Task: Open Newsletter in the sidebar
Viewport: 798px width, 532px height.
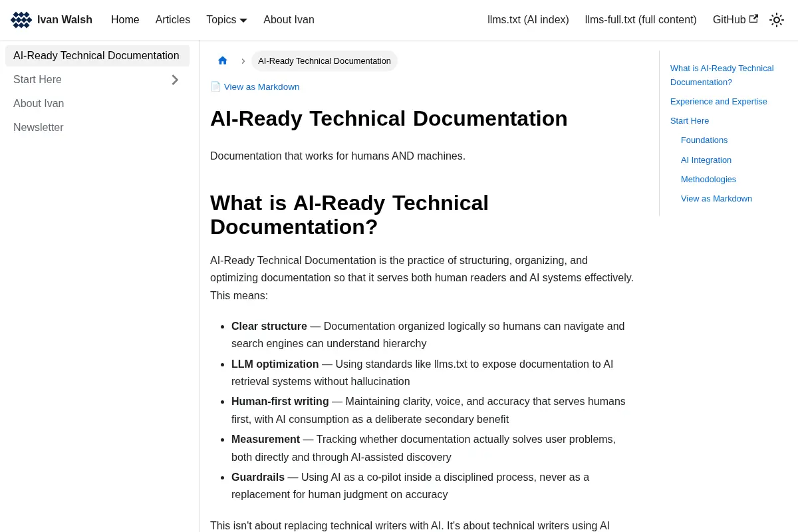Action: (39, 128)
